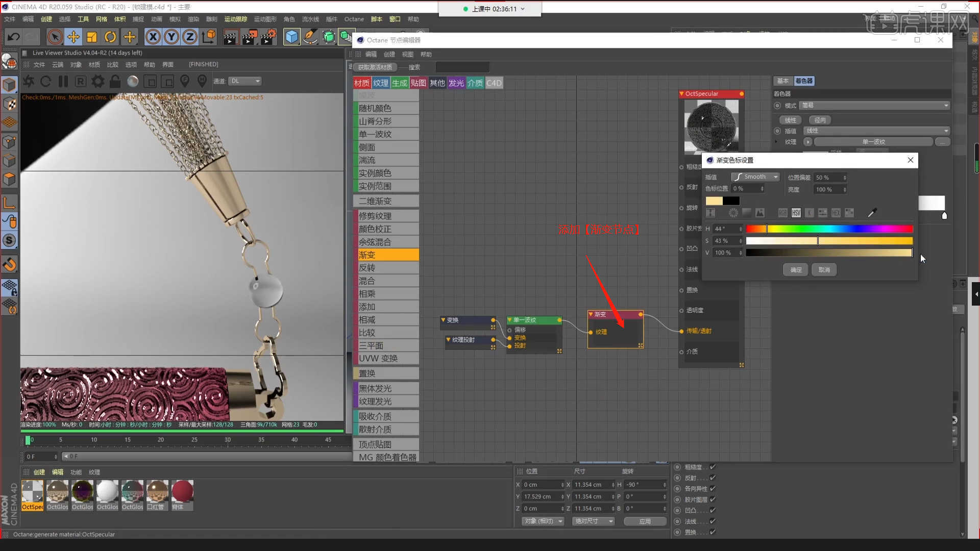Open the 模式 简易 dropdown
The height and width of the screenshot is (551, 980).
coord(875,106)
